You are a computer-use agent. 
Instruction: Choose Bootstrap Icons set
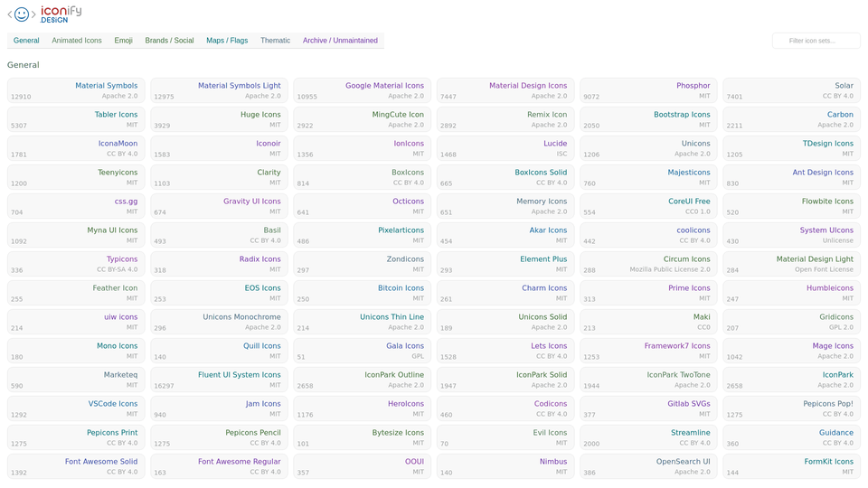(x=648, y=119)
